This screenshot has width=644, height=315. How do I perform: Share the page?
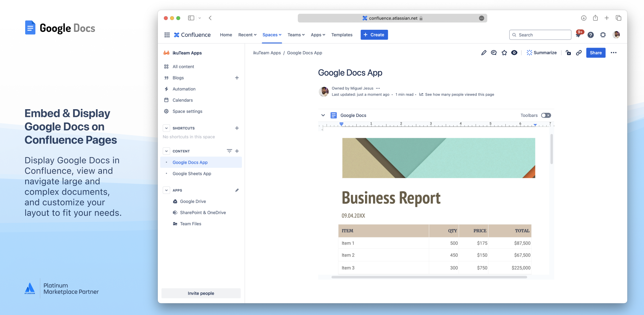coord(596,53)
